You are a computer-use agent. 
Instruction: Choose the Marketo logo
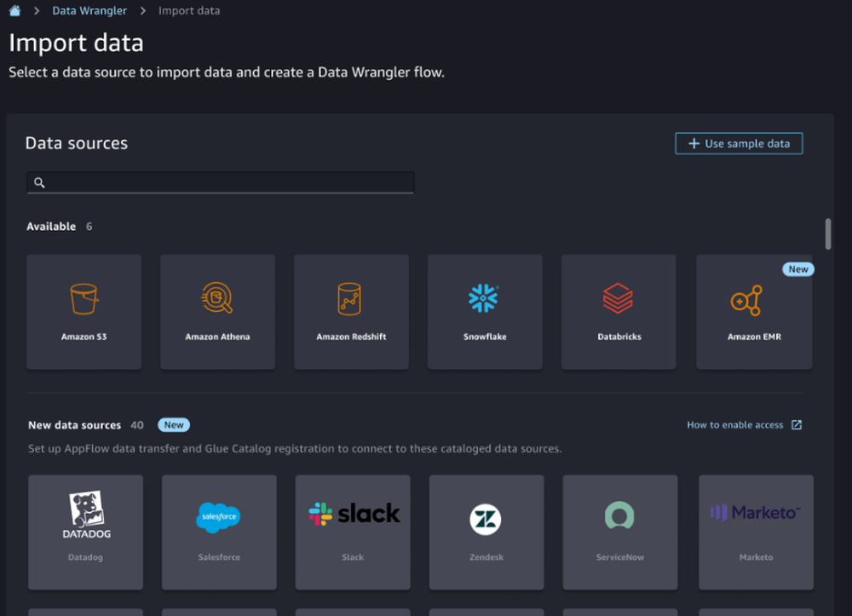[755, 512]
